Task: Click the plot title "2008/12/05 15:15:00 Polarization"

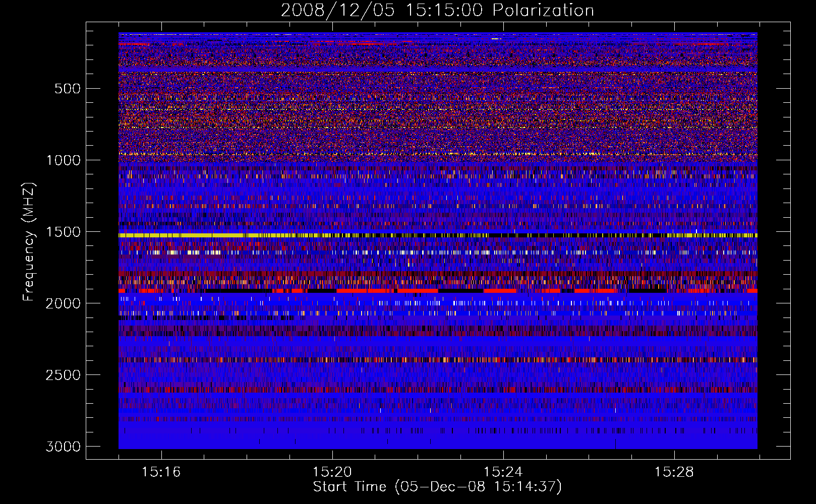Action: (x=437, y=10)
